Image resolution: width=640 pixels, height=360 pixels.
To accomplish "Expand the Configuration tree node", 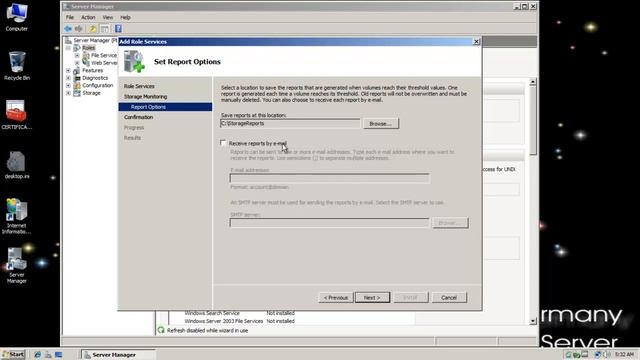I will (68, 85).
